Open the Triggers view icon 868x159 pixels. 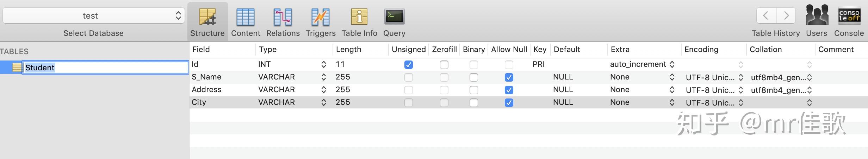pos(321,17)
